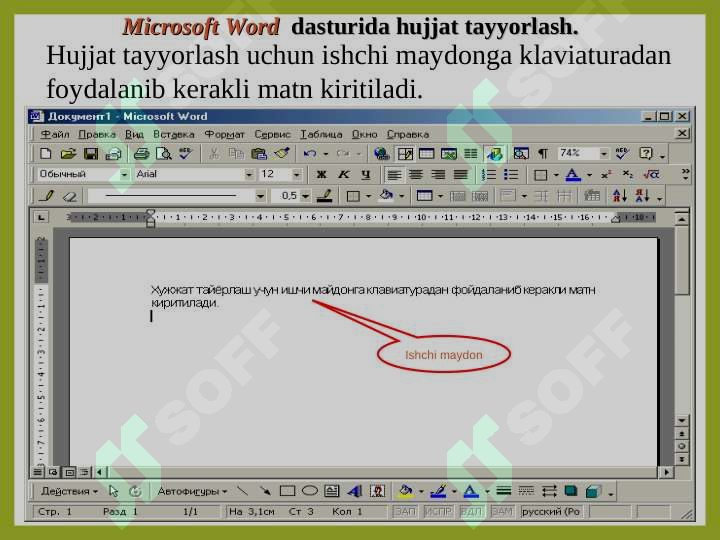Toggle show paragraph marks ¶
The height and width of the screenshot is (540, 720).
(x=543, y=153)
